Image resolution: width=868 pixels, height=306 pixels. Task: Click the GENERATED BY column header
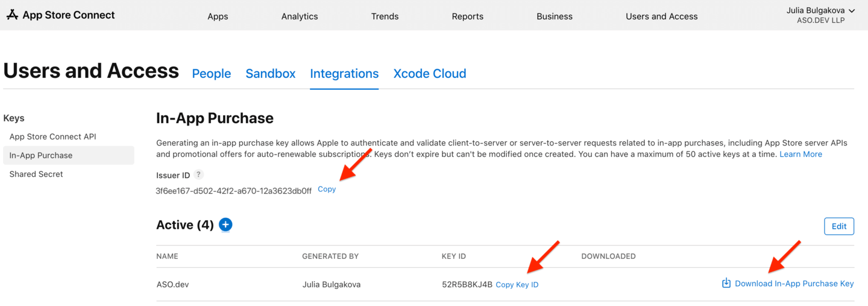pyautogui.click(x=330, y=256)
